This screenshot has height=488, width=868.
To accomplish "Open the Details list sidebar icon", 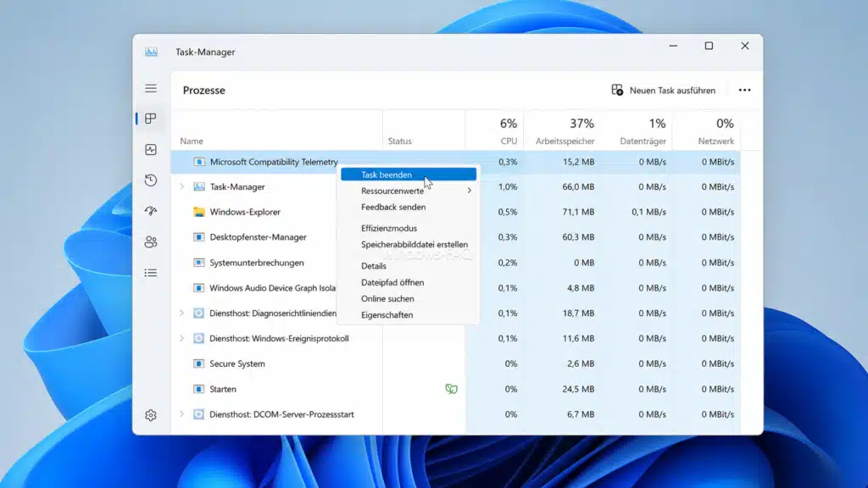I will coord(151,273).
